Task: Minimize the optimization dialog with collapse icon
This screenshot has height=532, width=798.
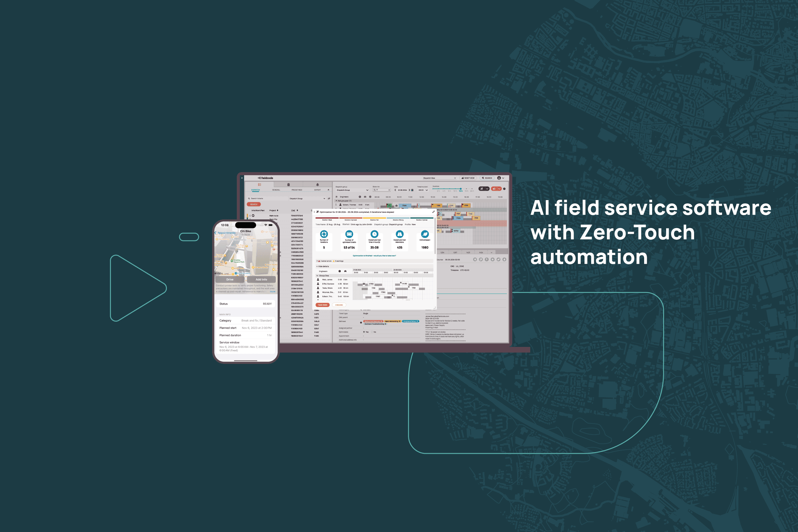Action: 433,212
